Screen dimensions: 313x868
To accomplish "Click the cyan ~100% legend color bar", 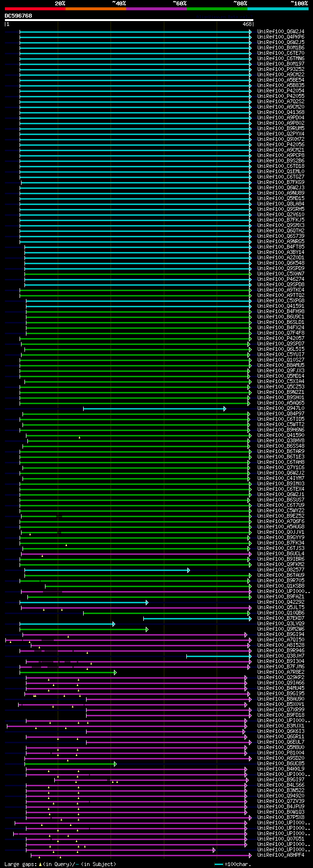I will [x=277, y=9].
